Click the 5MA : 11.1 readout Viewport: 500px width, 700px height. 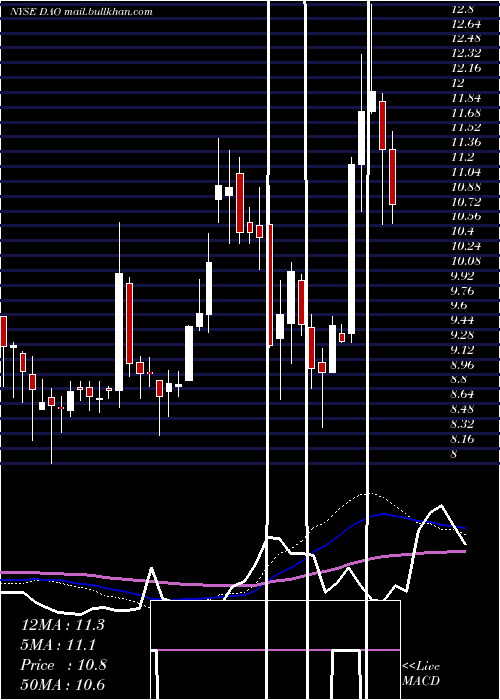pyautogui.click(x=59, y=645)
